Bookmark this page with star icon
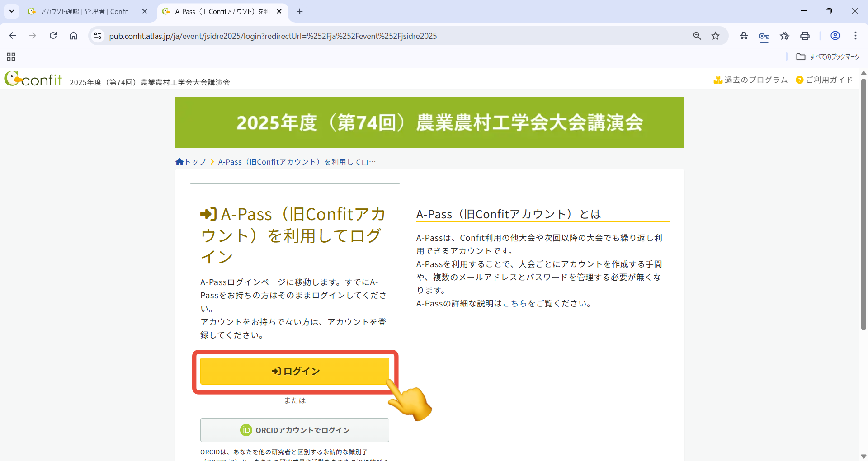The width and height of the screenshot is (868, 461). [715, 36]
